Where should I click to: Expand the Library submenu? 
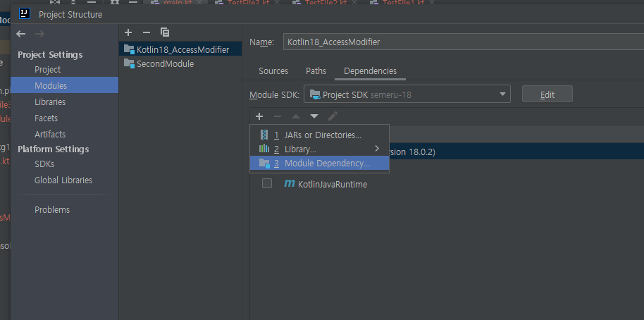point(320,149)
